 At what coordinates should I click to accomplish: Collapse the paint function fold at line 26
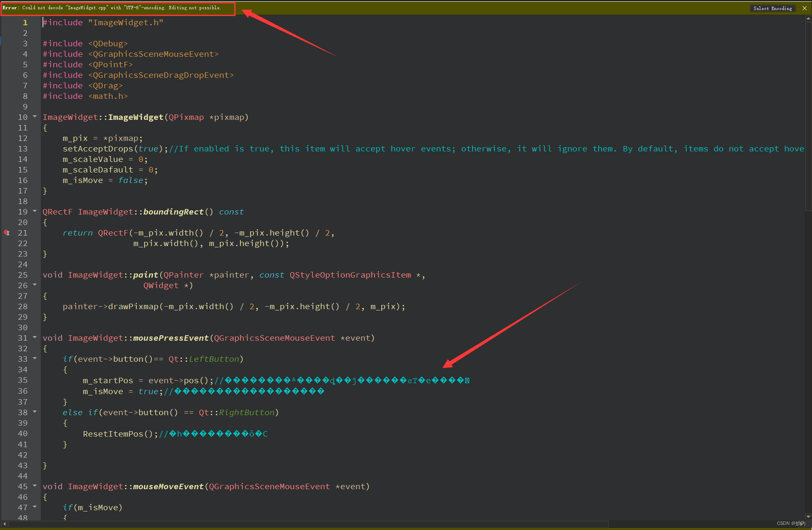tap(34, 285)
